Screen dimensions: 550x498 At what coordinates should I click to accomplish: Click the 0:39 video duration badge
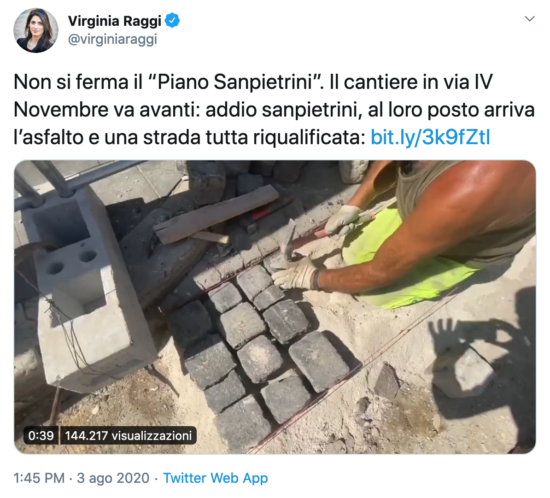41,435
